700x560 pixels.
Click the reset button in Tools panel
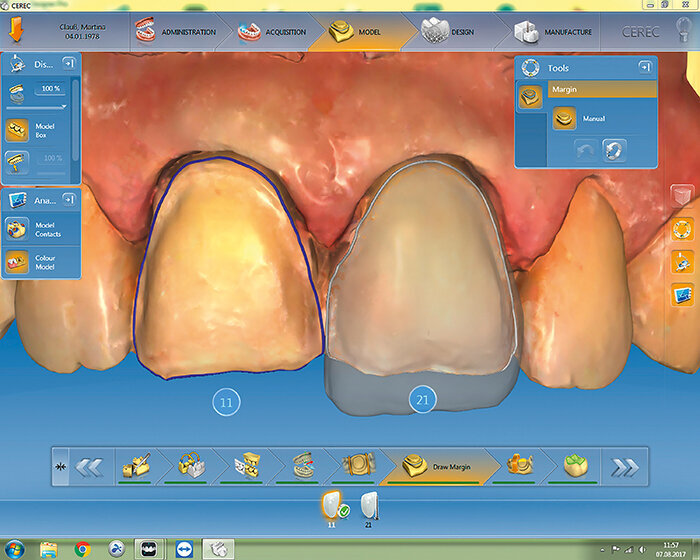coord(614,150)
